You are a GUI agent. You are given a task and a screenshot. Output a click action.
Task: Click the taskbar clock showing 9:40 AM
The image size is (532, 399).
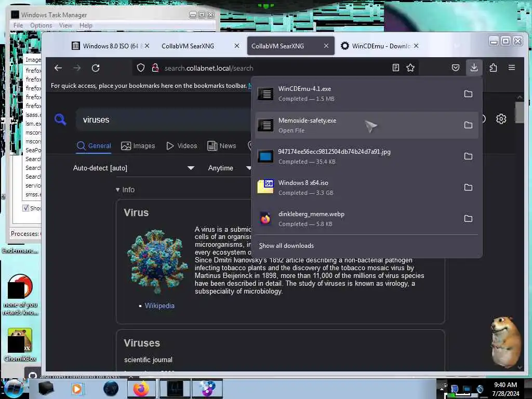pyautogui.click(x=506, y=389)
